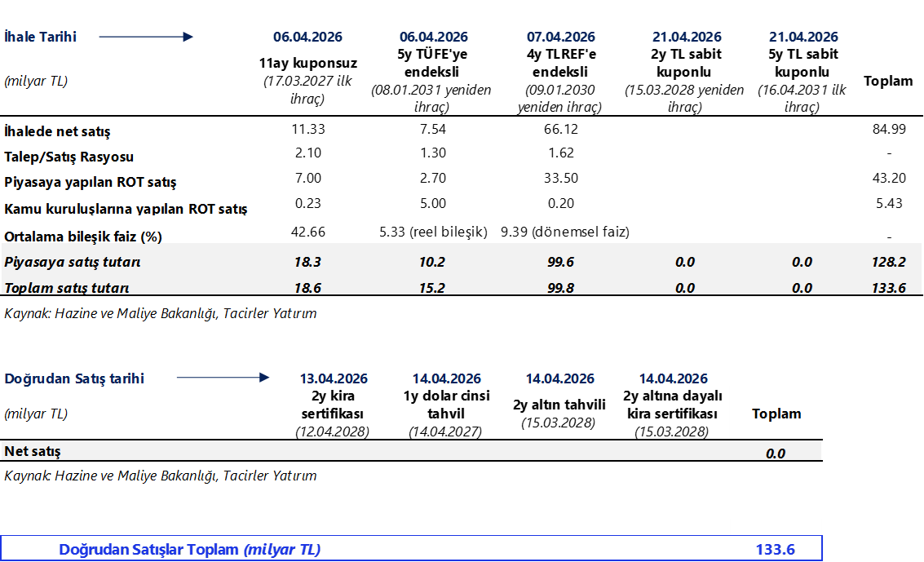924x562 pixels.
Task: Click the arrow next to İhale Tarihi
Action: pos(145,37)
